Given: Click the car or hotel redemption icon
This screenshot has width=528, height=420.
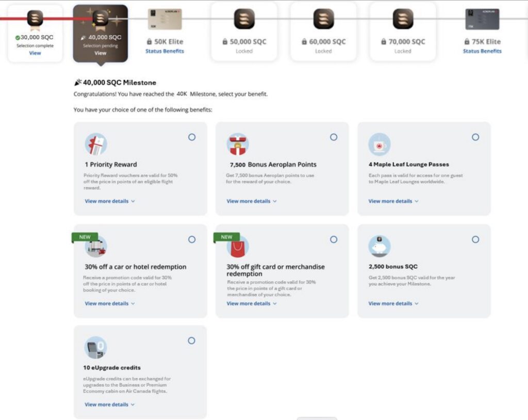Looking at the screenshot, I should point(96,246).
